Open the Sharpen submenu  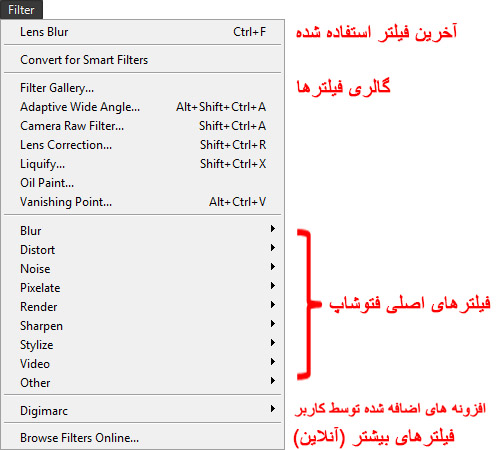click(143, 326)
